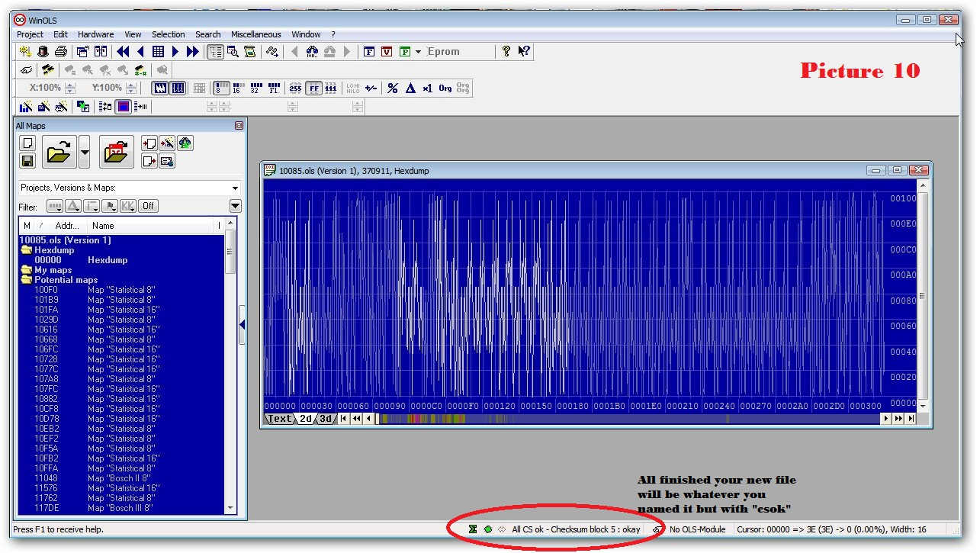Click the filter Off button

pos(148,206)
